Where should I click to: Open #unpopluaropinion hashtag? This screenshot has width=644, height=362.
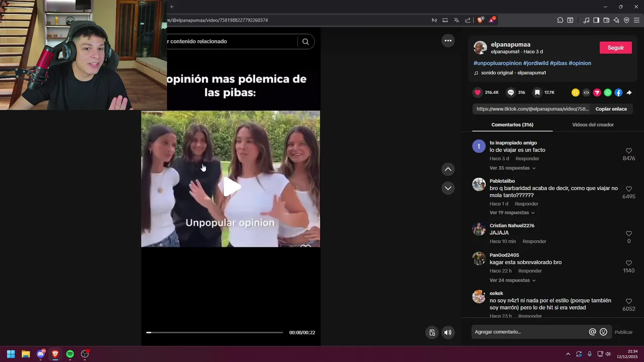(x=498, y=63)
